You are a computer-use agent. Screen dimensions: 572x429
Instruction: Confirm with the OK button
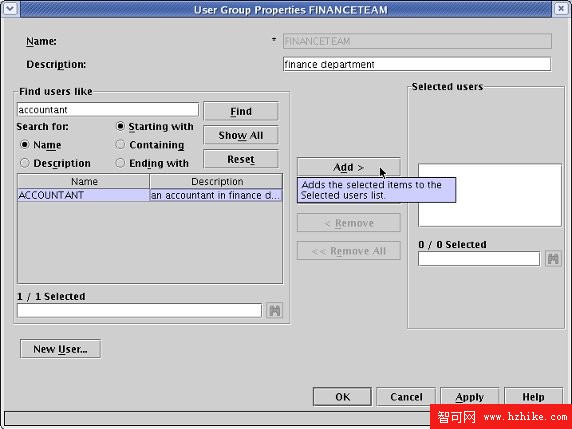pyautogui.click(x=342, y=397)
